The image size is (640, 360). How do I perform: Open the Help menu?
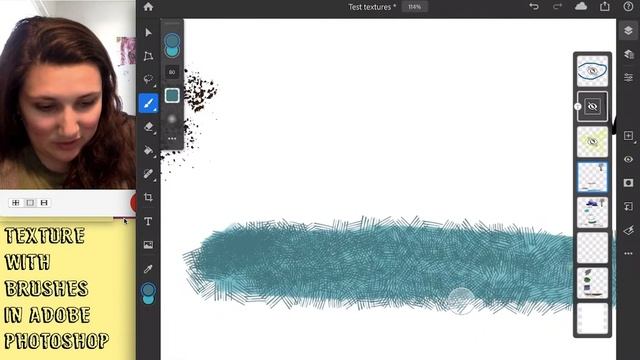628,7
